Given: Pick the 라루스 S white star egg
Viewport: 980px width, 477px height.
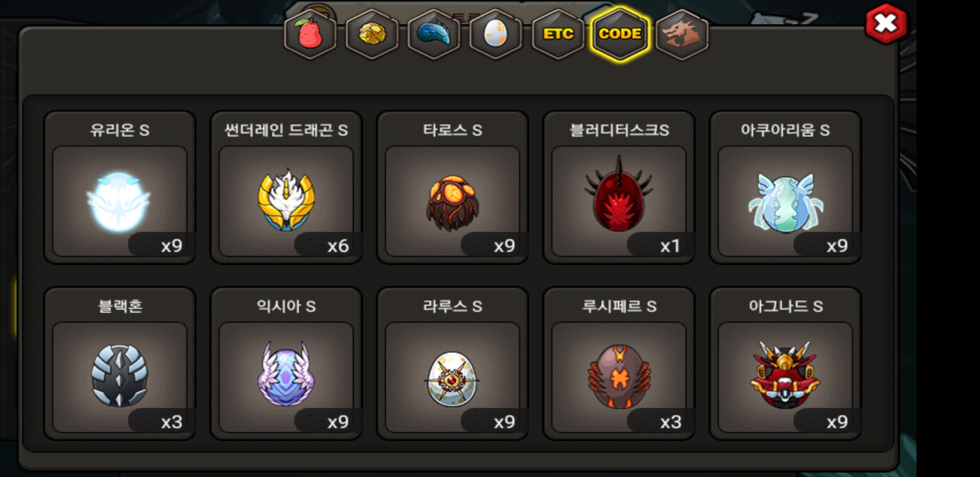Looking at the screenshot, I should tap(452, 377).
